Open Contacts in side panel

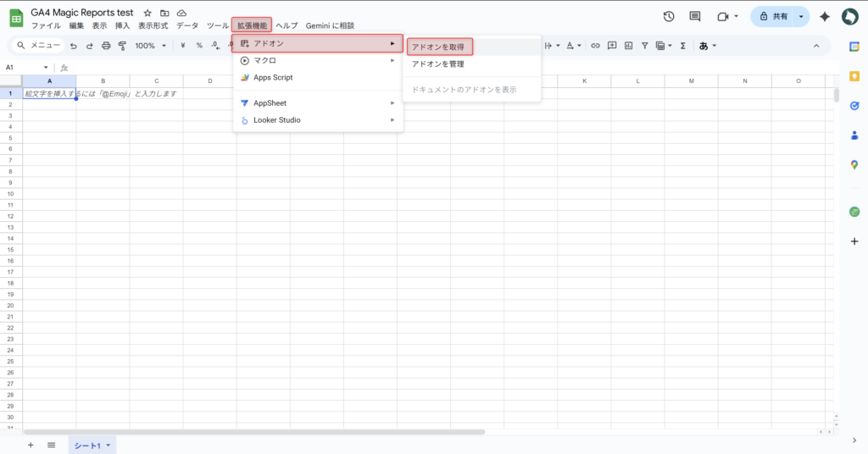point(854,135)
